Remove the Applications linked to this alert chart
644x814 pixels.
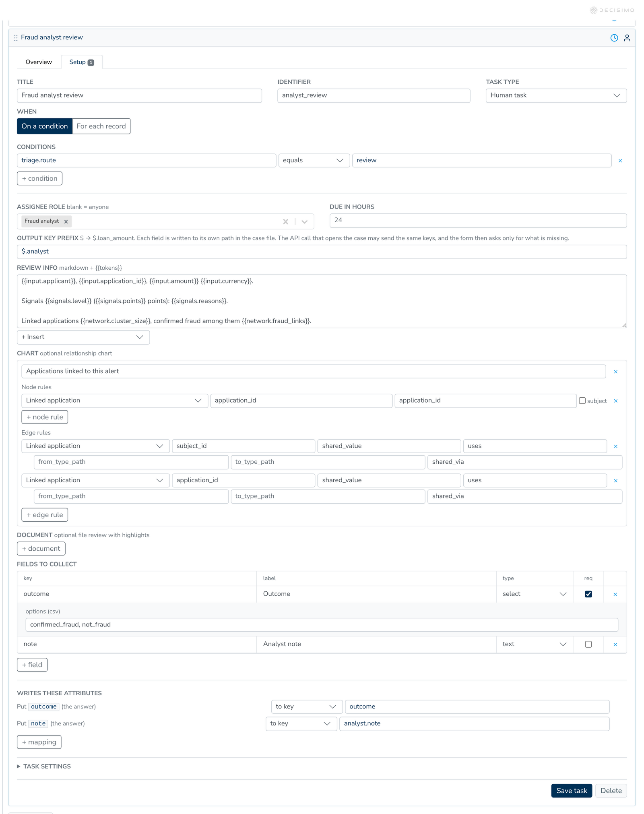tap(615, 372)
